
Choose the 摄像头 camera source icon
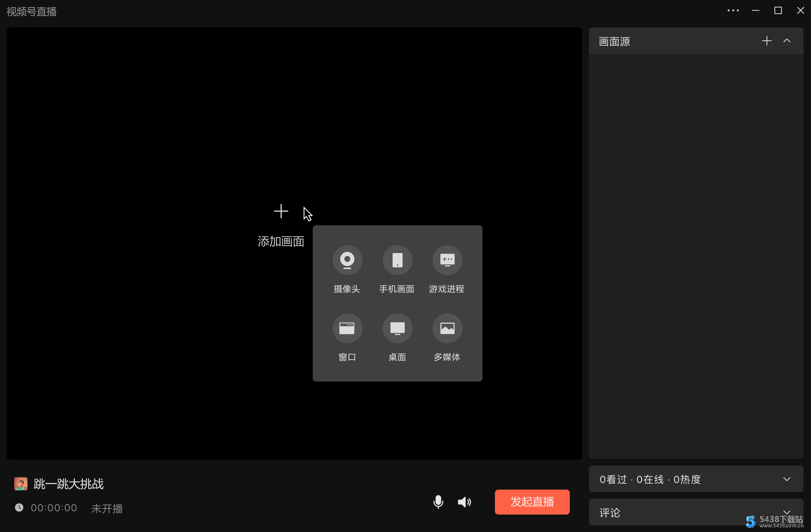347,260
